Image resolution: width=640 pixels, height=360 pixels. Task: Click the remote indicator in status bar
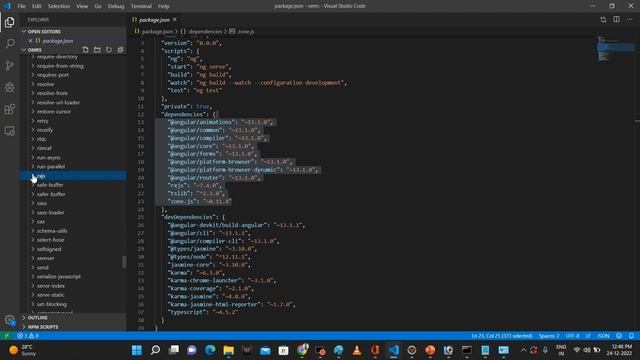tap(7, 336)
